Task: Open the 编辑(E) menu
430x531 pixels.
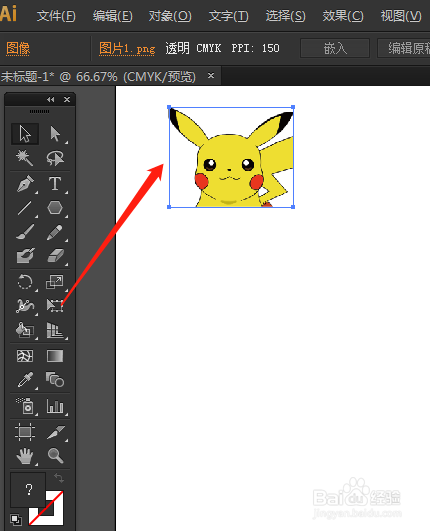Action: click(x=113, y=16)
